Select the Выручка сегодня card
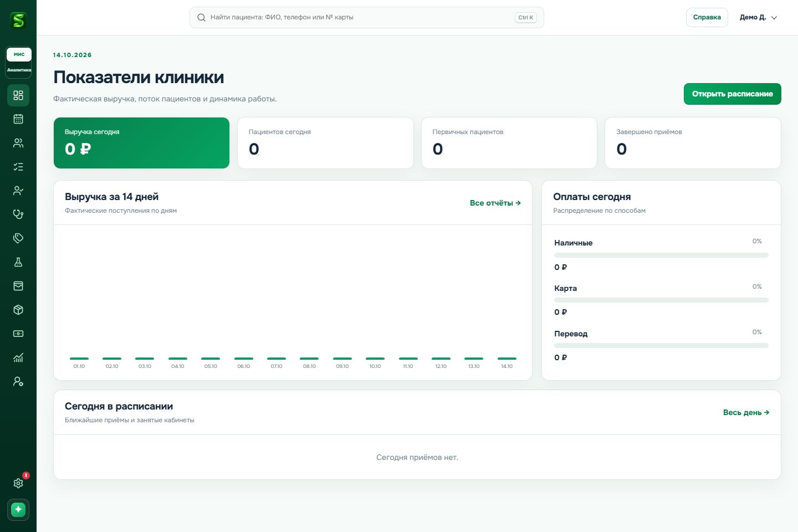Screen dimensions: 798x532 [x=141, y=143]
